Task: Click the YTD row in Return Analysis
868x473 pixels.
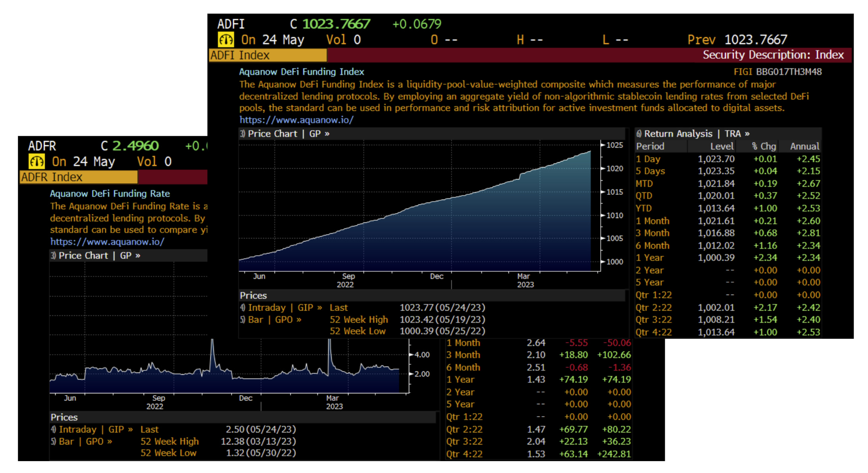Action: click(x=644, y=208)
